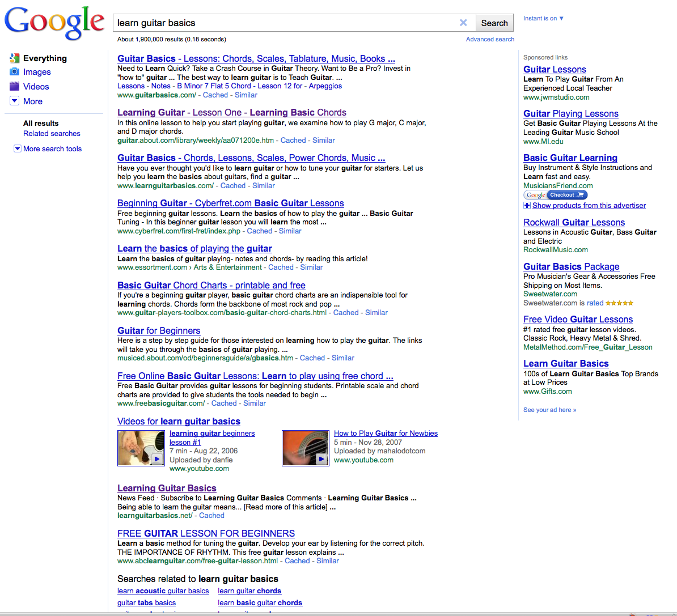
Task: Search learn basic guitar chords
Action: [x=260, y=603]
